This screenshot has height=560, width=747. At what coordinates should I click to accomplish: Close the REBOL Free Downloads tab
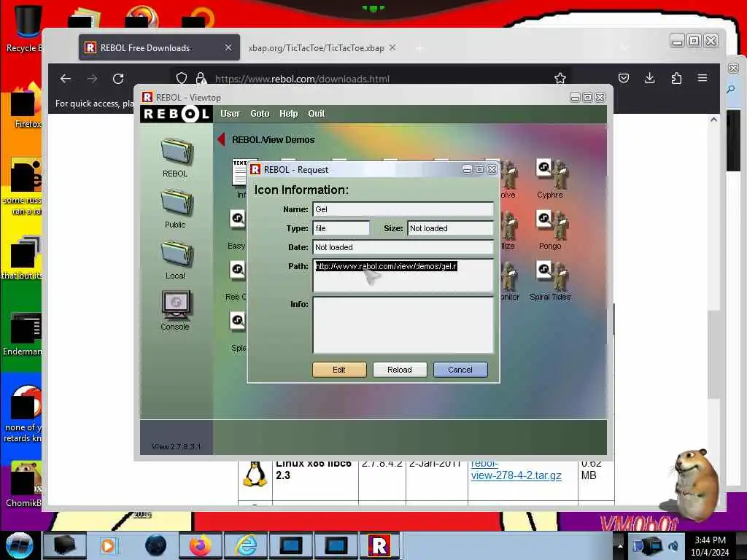[x=228, y=47]
